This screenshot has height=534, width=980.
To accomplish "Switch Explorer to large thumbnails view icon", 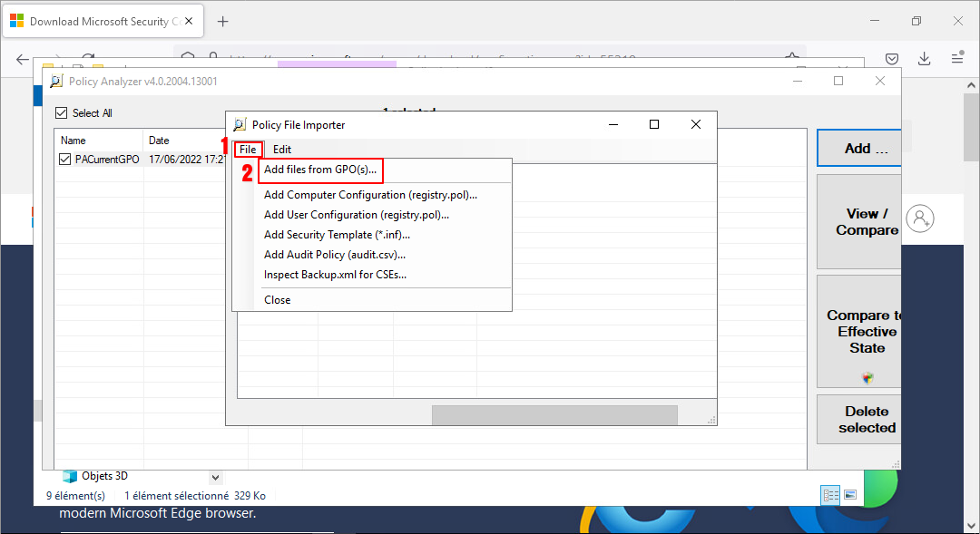I will 850,495.
